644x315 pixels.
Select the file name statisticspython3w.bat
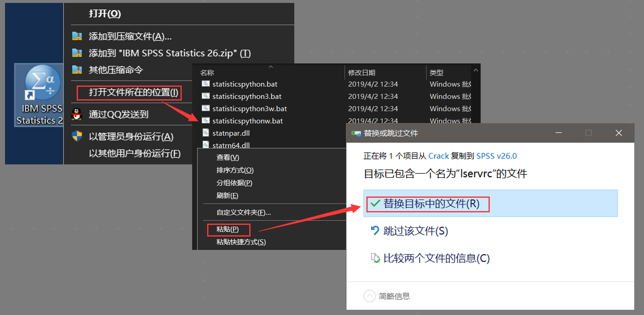click(x=249, y=108)
